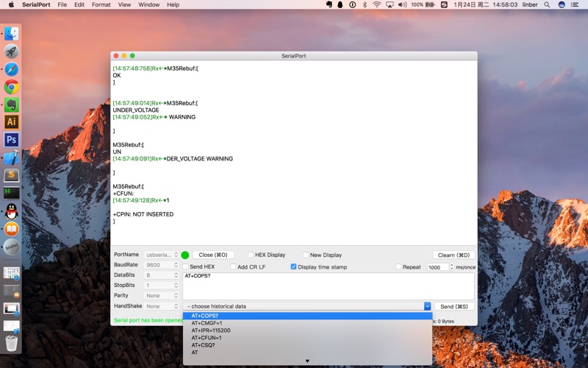The image size is (588, 368).
Task: Open Trash in the dock
Action: coord(11,342)
